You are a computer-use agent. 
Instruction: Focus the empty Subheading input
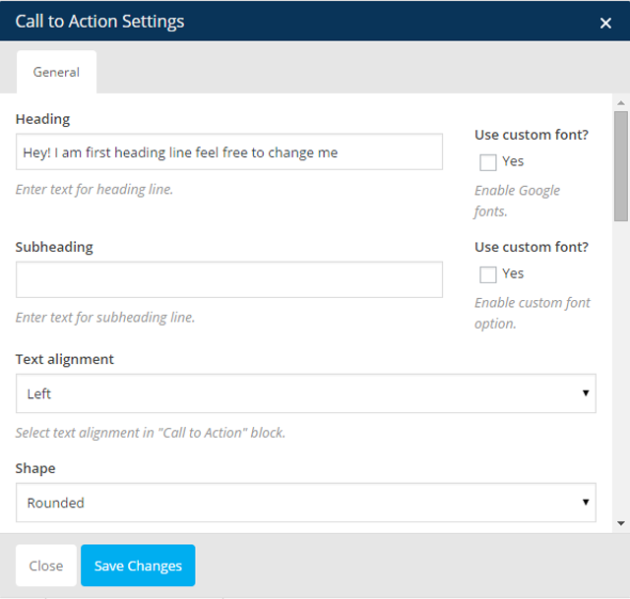pos(229,280)
